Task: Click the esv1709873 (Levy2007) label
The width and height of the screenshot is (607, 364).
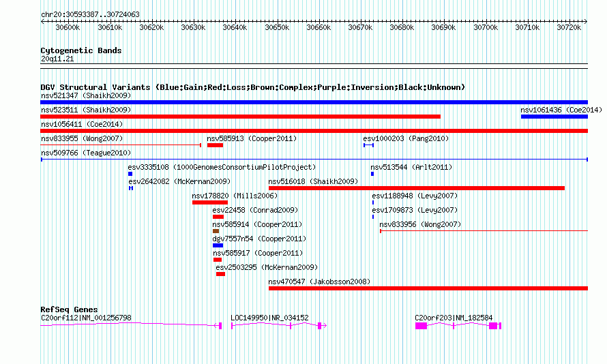Action: [x=415, y=210]
